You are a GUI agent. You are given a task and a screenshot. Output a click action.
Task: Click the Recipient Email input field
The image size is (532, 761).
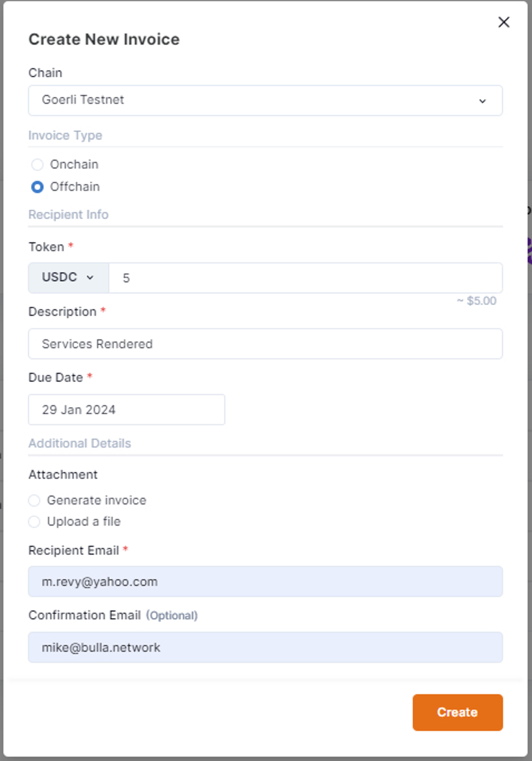pos(265,582)
